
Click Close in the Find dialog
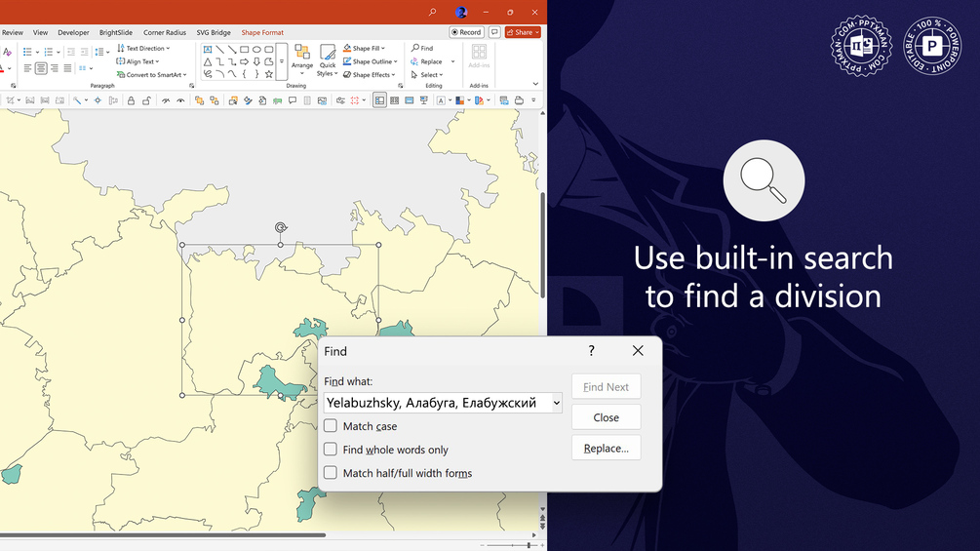(606, 417)
